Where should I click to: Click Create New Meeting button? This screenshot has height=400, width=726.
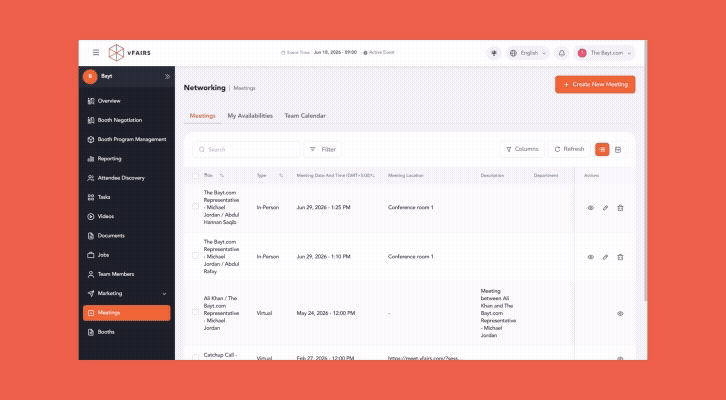pos(595,84)
